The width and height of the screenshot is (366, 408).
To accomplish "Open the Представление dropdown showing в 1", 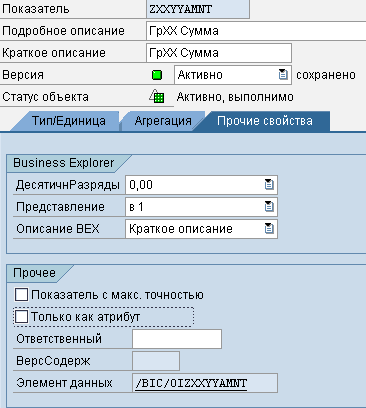I will click(x=269, y=207).
